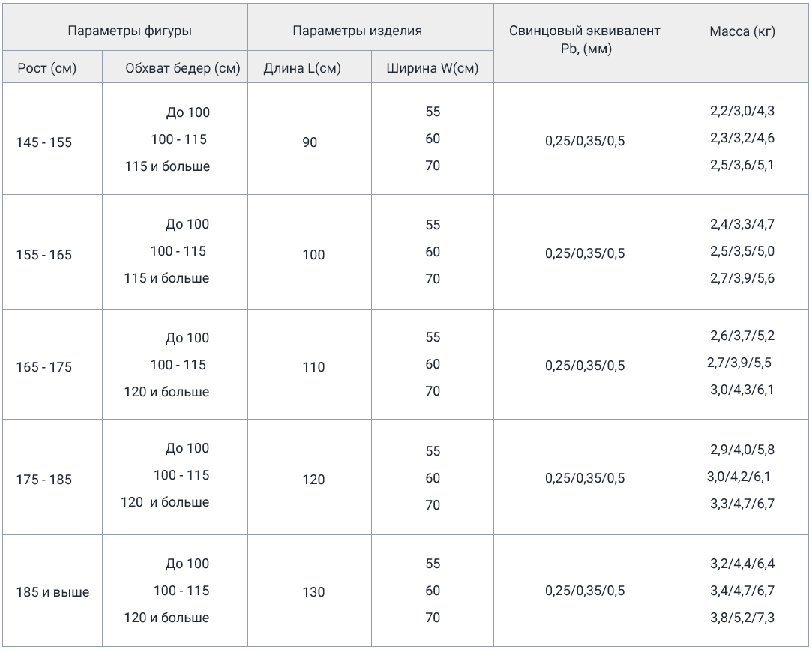Select the "Свинцовый эквивалент Pb, (мм)" header
Image resolution: width=812 pixels, height=652 pixels.
[x=584, y=39]
